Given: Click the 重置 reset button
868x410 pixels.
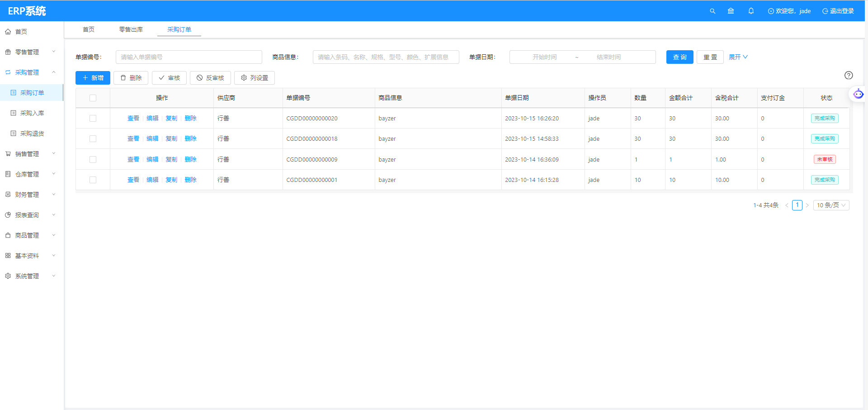Looking at the screenshot, I should click(x=710, y=57).
